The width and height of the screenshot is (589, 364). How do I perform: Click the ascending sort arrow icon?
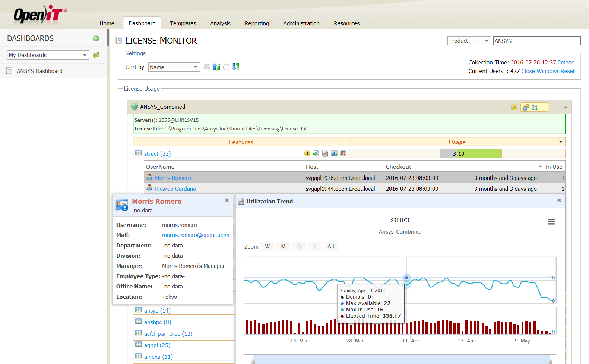click(216, 67)
